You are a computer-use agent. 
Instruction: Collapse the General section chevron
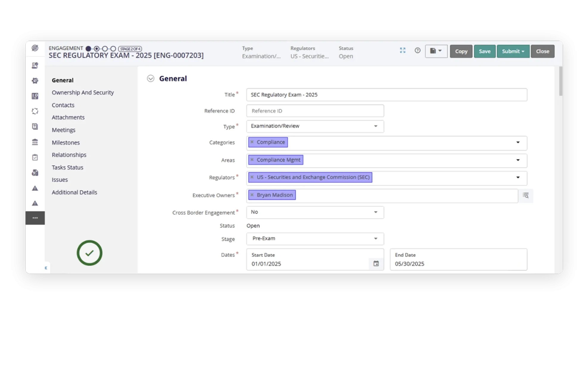pos(151,79)
